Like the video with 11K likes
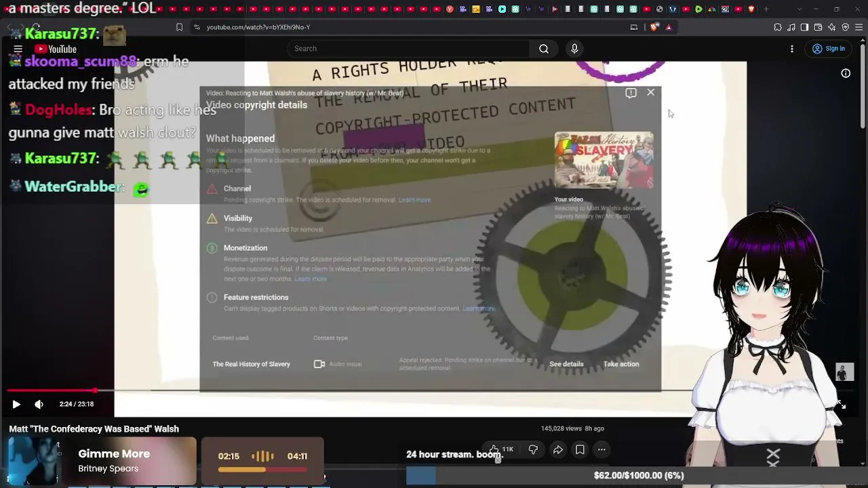Image resolution: width=868 pixels, height=488 pixels. (501, 449)
